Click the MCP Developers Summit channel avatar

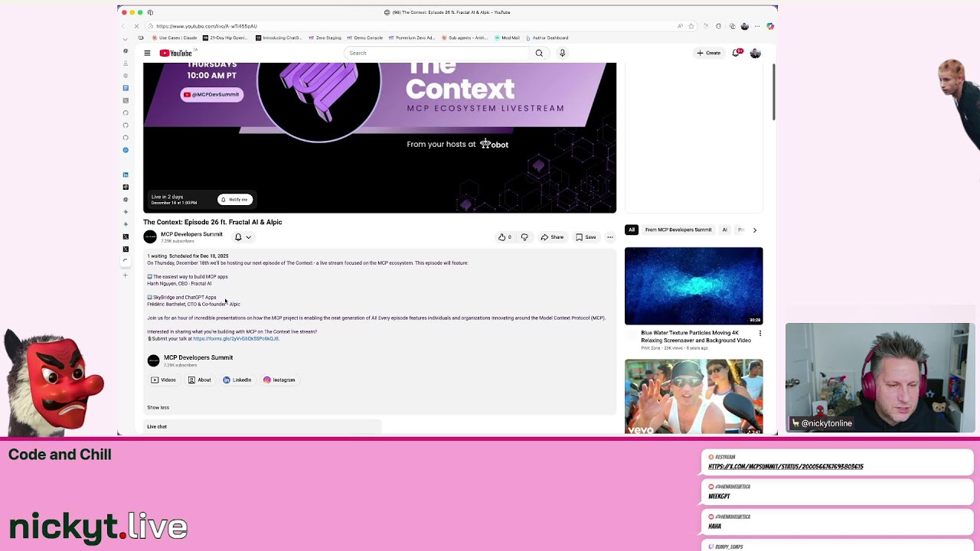click(x=150, y=237)
